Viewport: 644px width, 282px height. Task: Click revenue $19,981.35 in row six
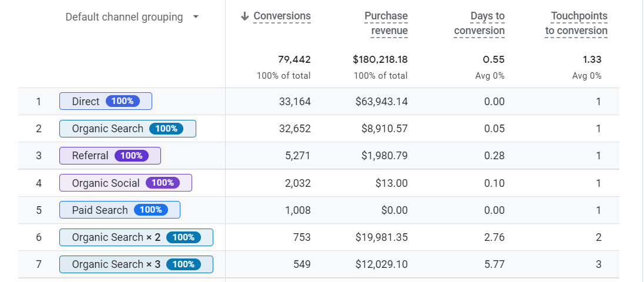(381, 237)
